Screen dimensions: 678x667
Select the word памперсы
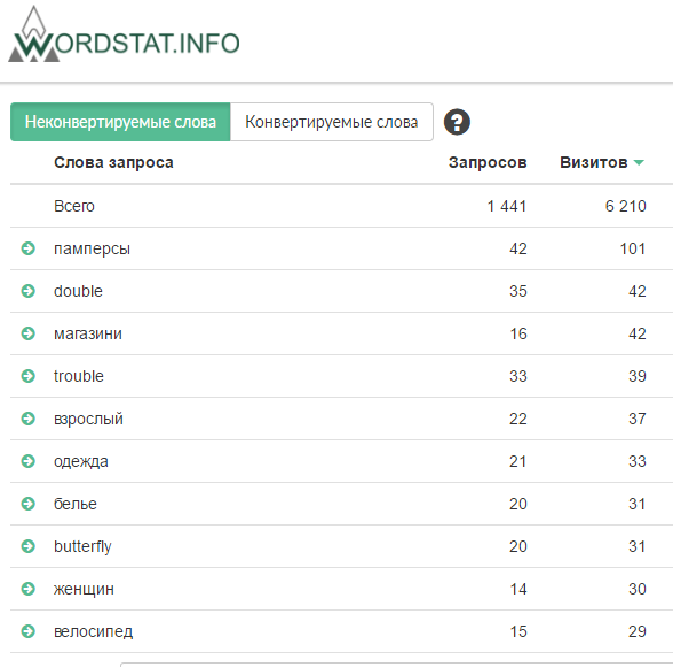pos(92,249)
